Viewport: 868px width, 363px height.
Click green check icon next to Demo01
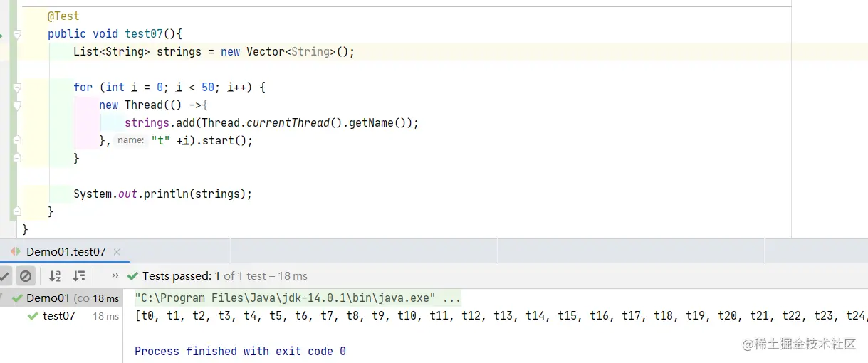click(18, 298)
